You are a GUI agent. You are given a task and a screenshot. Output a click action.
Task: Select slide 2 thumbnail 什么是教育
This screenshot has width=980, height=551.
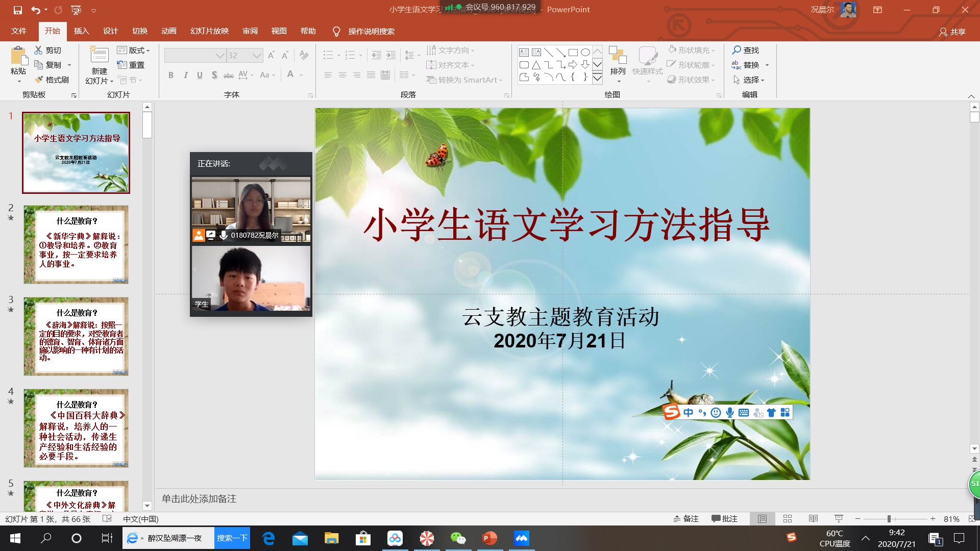click(x=76, y=244)
